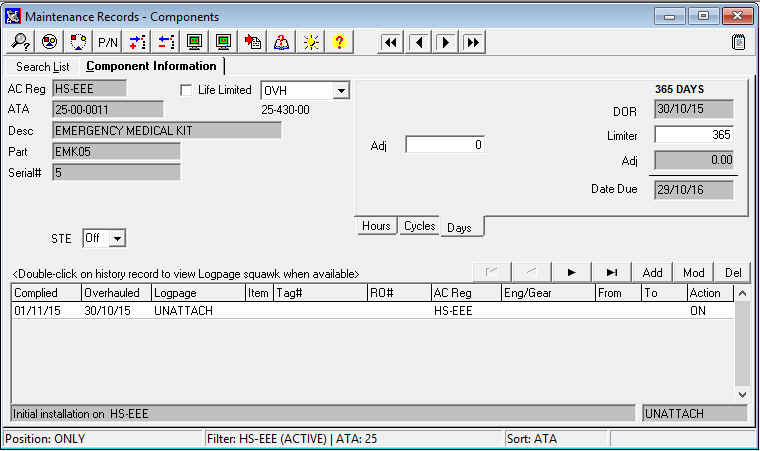Click the Complied column header
The image size is (760, 451).
tap(46, 293)
